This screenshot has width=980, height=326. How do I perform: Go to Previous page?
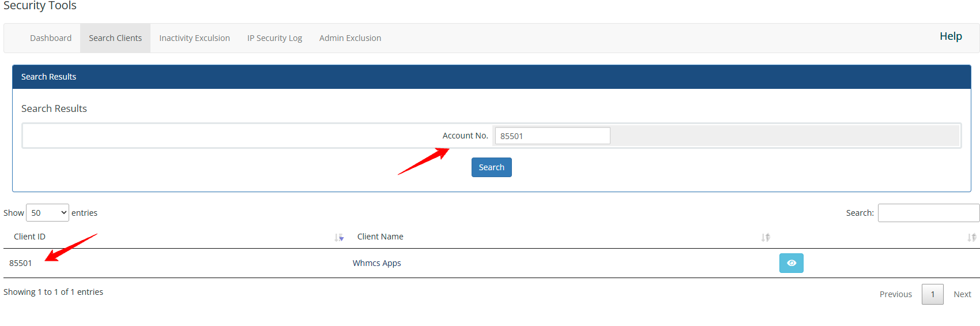pos(896,294)
